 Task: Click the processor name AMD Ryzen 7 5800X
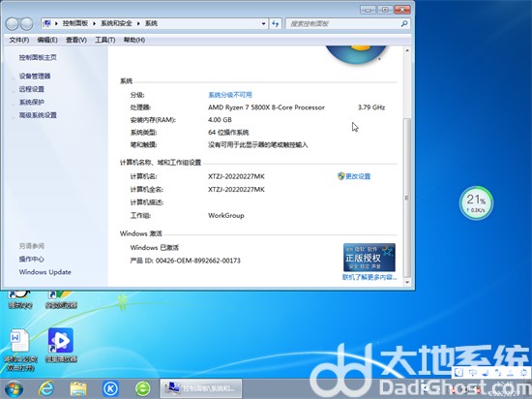(x=266, y=107)
